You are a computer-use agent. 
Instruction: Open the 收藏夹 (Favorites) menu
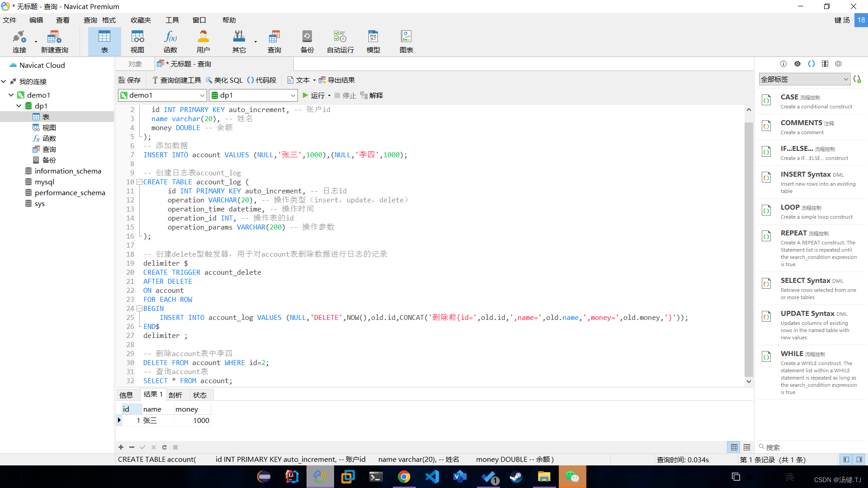pyautogui.click(x=141, y=20)
